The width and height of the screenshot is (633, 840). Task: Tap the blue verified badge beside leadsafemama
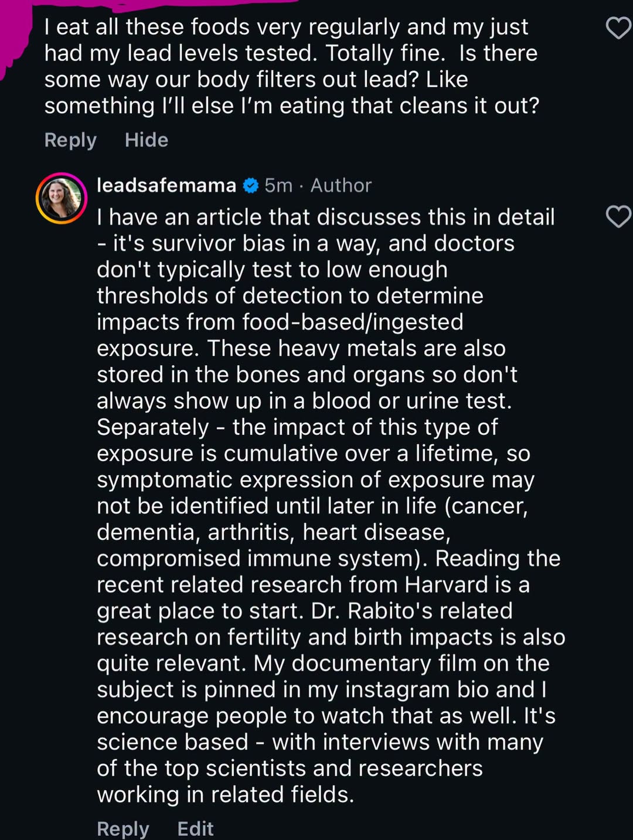tap(250, 186)
